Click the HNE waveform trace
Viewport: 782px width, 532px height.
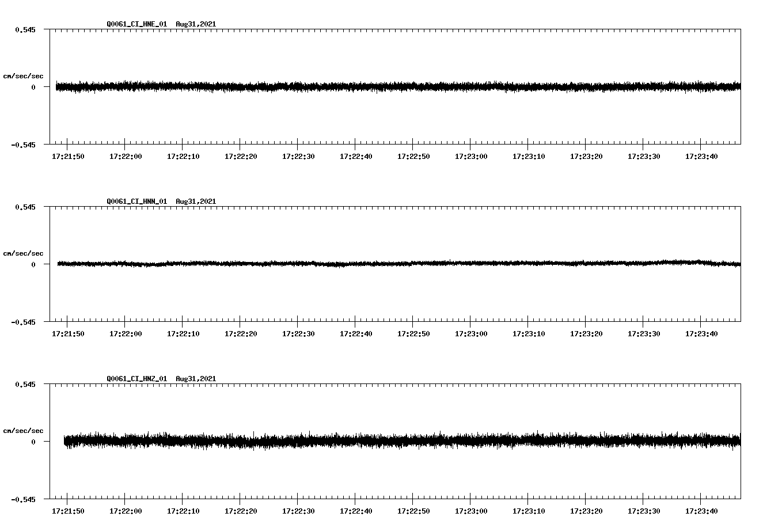(x=398, y=87)
